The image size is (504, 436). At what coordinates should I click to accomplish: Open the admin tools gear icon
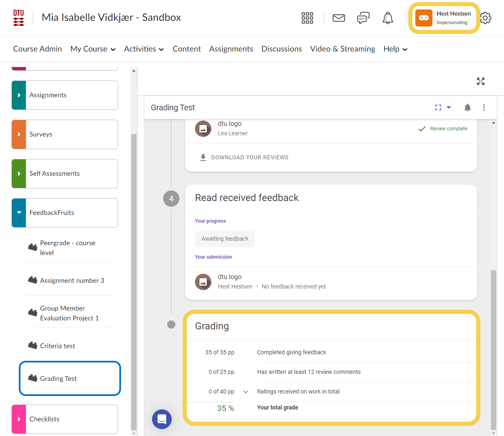(485, 18)
